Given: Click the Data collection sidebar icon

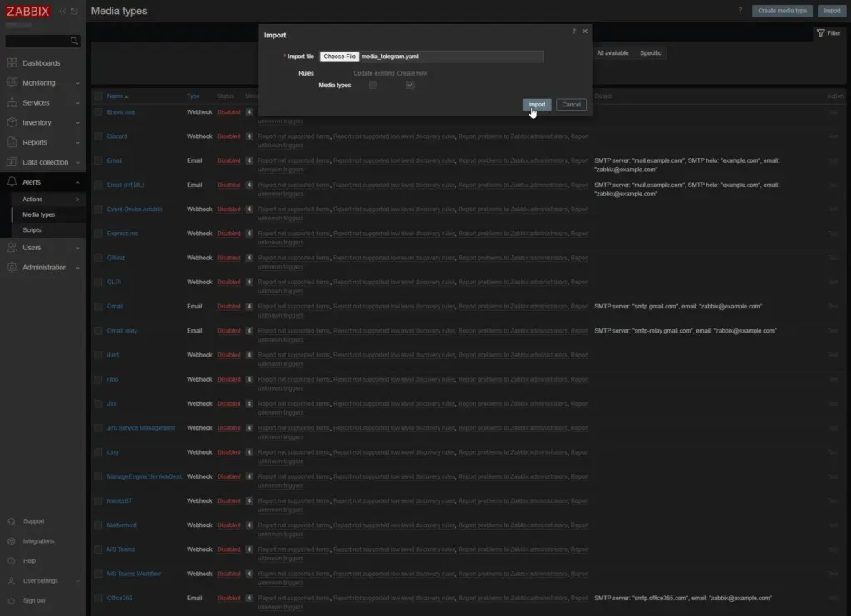Looking at the screenshot, I should pos(12,162).
